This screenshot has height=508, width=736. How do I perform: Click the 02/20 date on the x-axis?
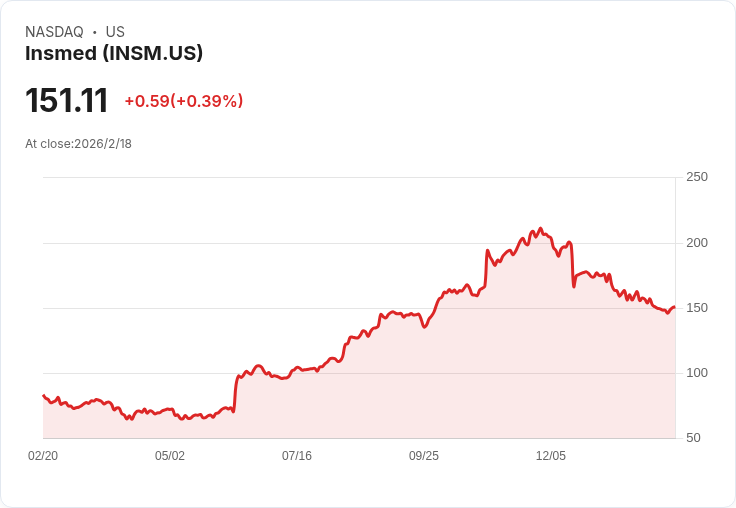pyautogui.click(x=43, y=456)
